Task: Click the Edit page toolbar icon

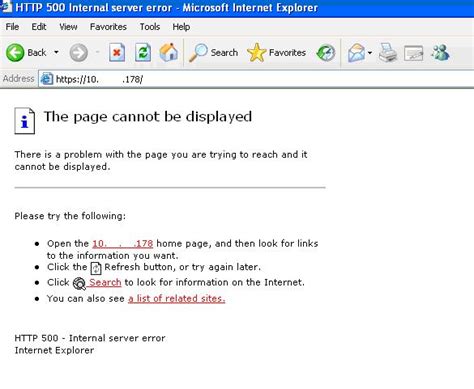Action: pyautogui.click(x=413, y=53)
